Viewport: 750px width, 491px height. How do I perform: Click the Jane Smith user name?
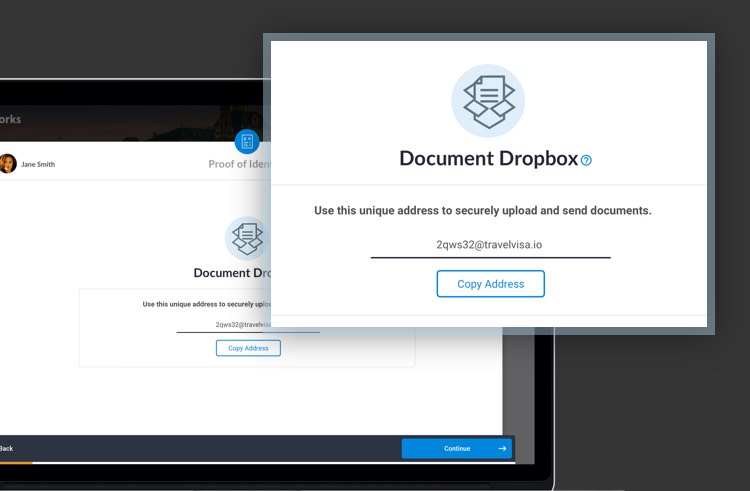[x=38, y=164]
